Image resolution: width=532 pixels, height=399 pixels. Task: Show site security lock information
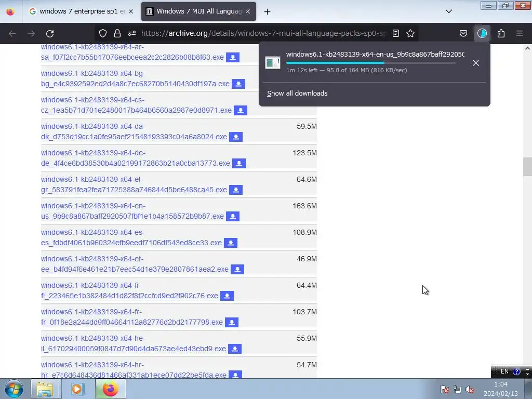(x=117, y=33)
